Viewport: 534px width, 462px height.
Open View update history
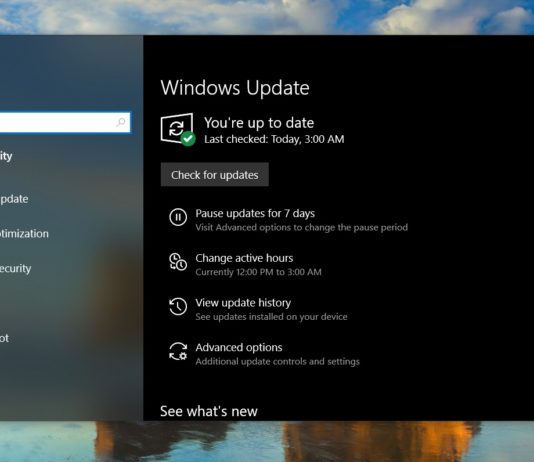(x=243, y=303)
